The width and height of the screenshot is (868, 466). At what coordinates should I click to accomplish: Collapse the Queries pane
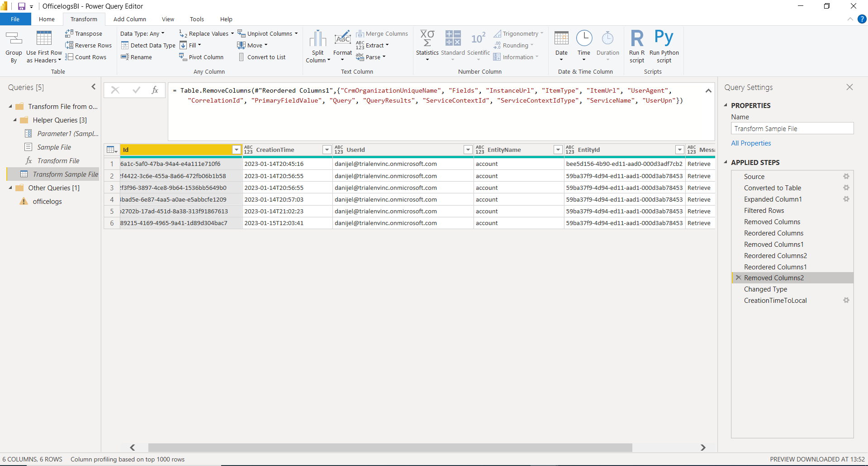(94, 87)
